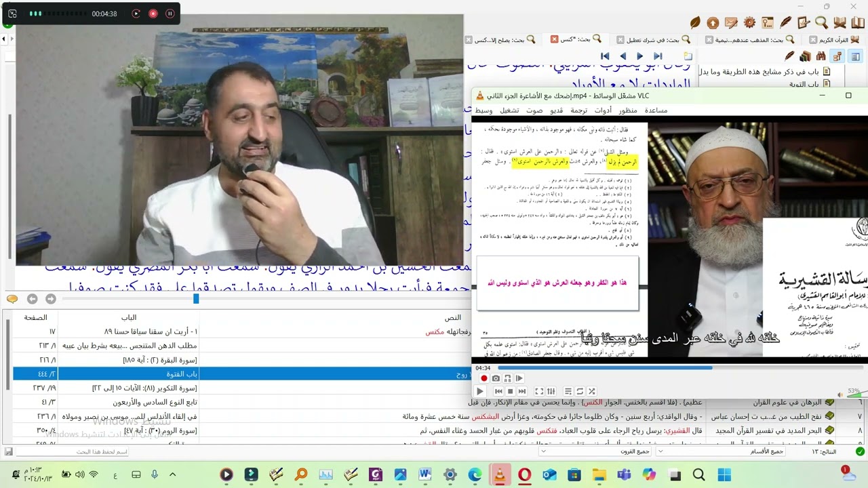Screen dimensions: 868x488
Task: Go to next page with right arrow
Action: click(639, 56)
